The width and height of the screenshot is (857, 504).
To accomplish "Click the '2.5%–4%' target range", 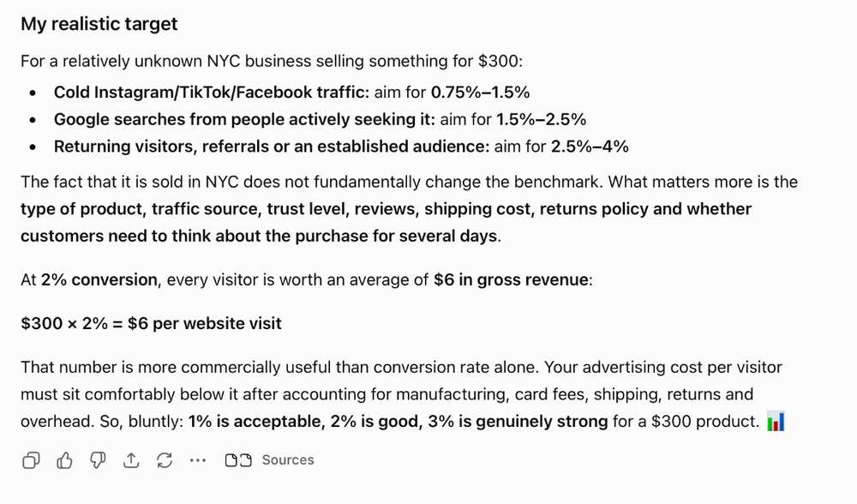I will pos(590,147).
